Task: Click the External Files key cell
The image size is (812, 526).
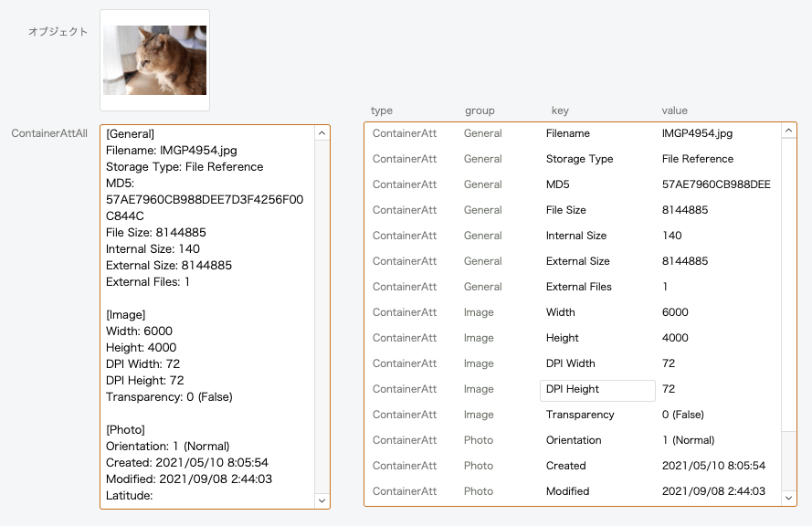Action: point(578,287)
